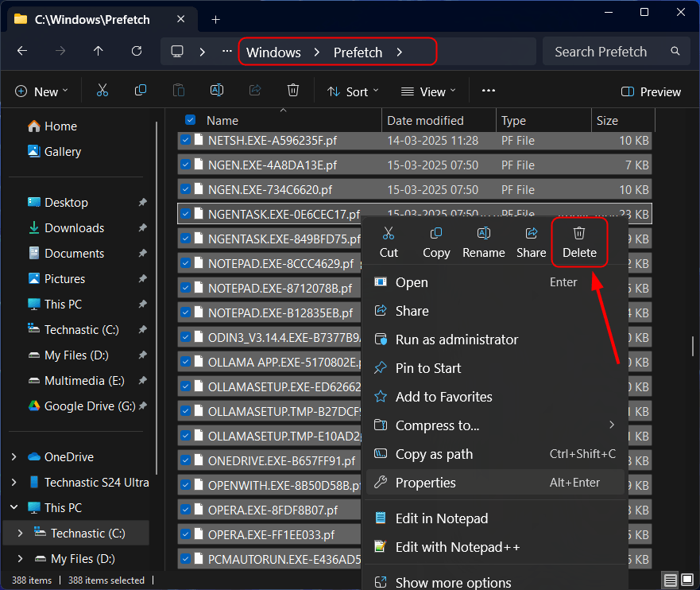Click the Refresh button in navigation bar
This screenshot has height=590, width=700.
coord(137,52)
